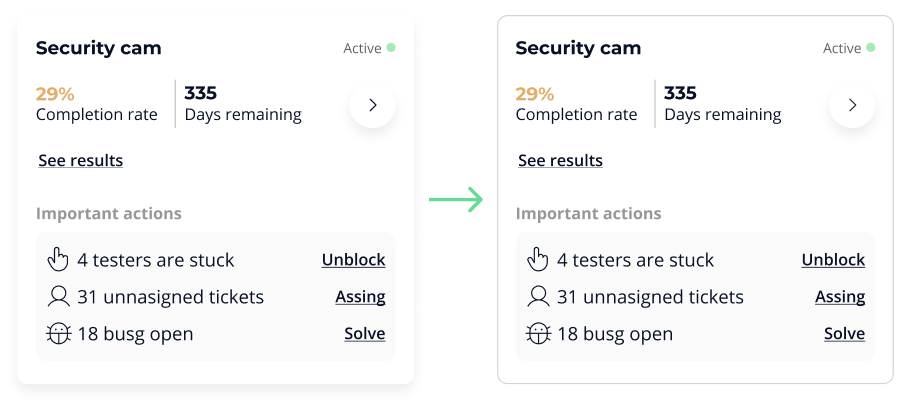Open See results link in left card
Screen dimensions: 919x400
coord(81,161)
